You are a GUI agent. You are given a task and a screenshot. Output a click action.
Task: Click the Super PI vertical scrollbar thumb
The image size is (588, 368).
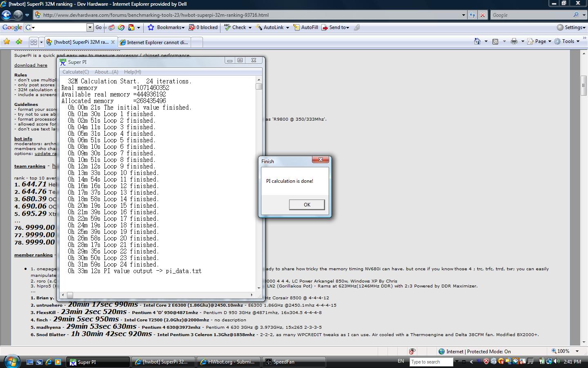pyautogui.click(x=259, y=86)
